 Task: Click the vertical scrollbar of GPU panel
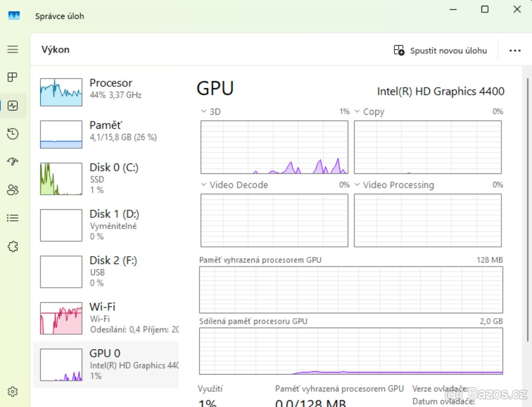tap(527, 204)
